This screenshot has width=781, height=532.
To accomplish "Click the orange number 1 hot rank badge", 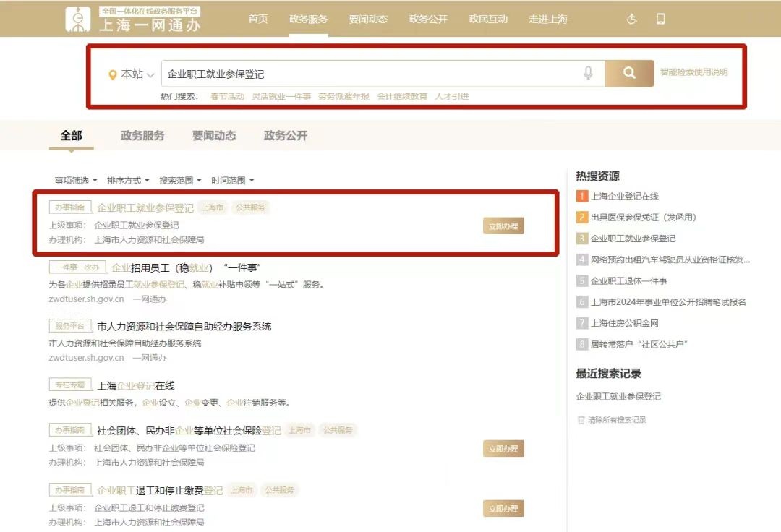I will pos(582,196).
